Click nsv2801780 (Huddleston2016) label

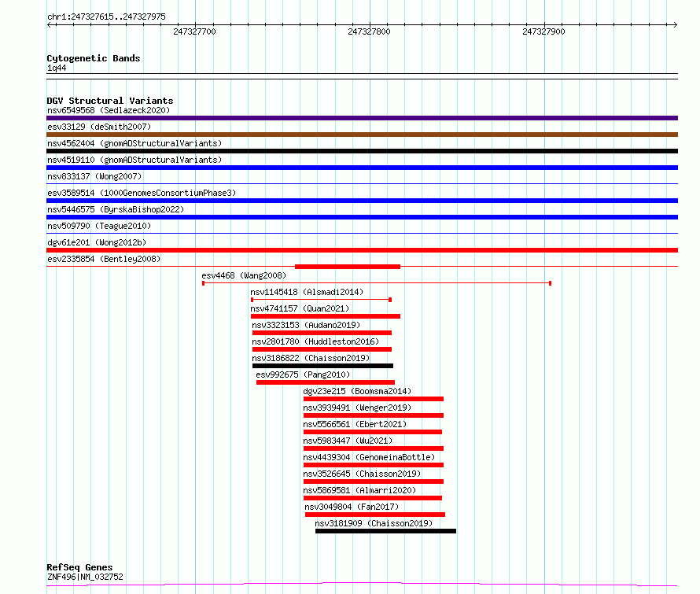click(315, 341)
